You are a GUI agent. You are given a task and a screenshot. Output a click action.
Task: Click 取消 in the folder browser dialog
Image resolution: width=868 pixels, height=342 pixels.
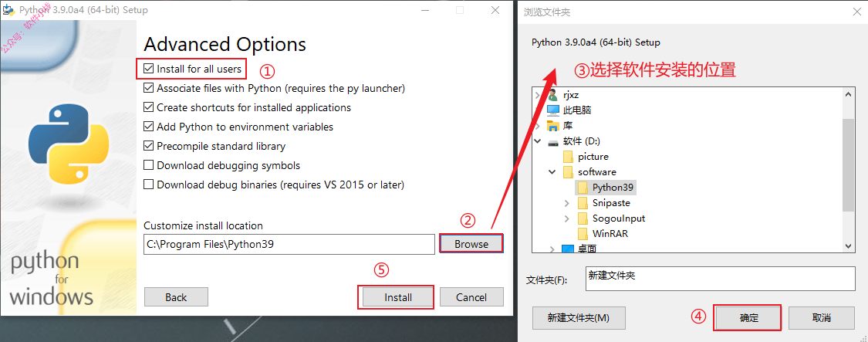822,318
